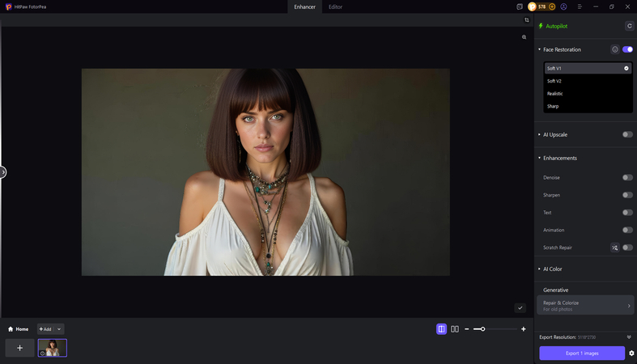
Task: Click the Export Resolution value 5118*2730
Action: coord(587,337)
